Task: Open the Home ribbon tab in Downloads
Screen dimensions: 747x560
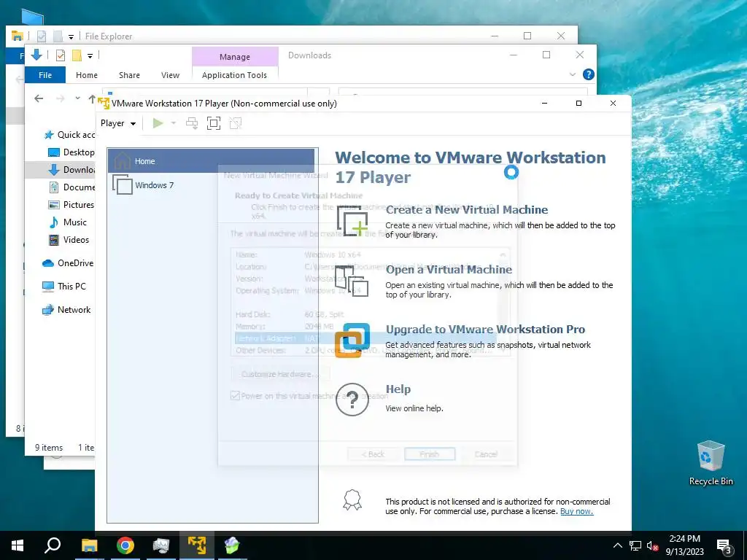Action: pos(87,75)
